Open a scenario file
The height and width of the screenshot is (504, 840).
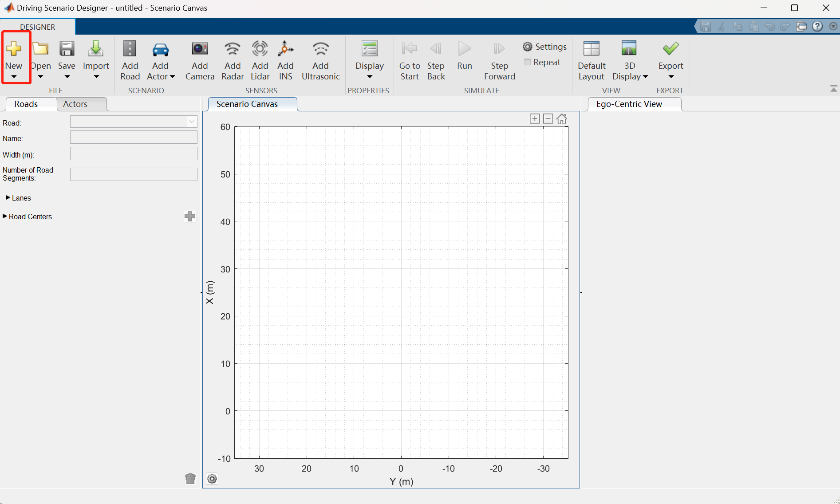(41, 55)
